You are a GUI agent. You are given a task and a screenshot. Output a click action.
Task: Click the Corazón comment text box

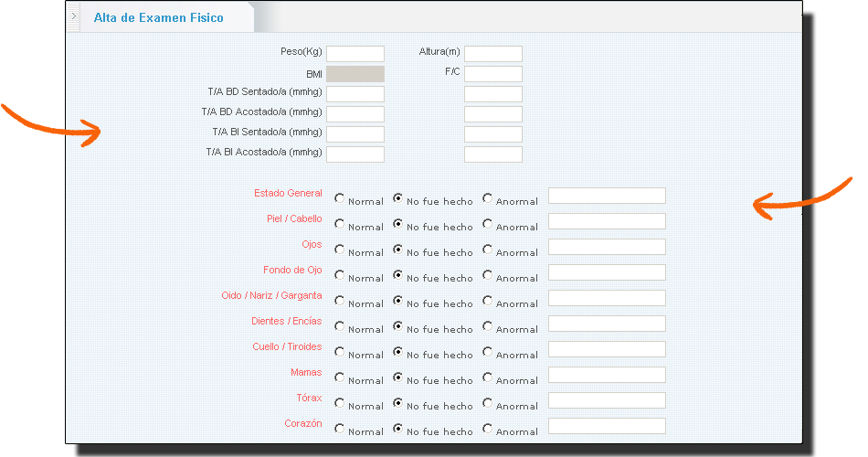[607, 426]
